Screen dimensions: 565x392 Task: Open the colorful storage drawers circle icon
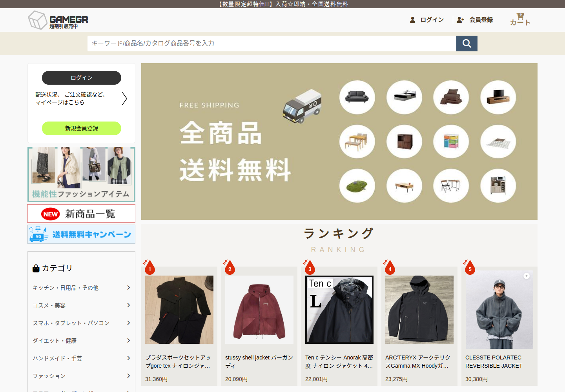[x=451, y=142]
